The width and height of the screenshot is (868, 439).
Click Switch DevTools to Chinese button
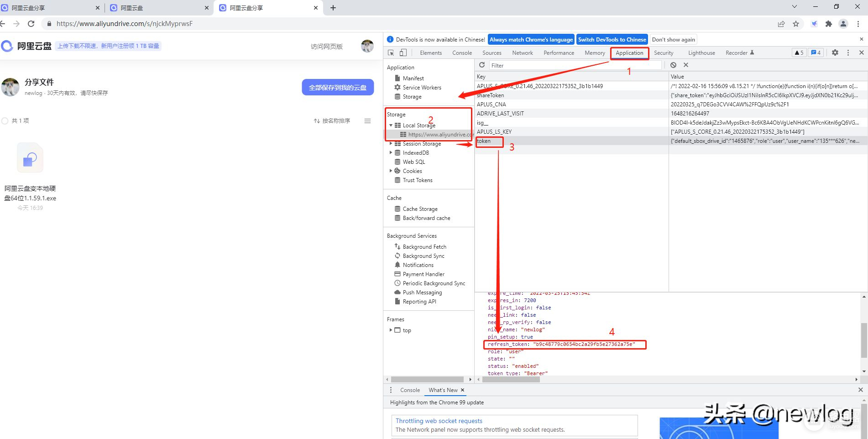[x=612, y=40]
